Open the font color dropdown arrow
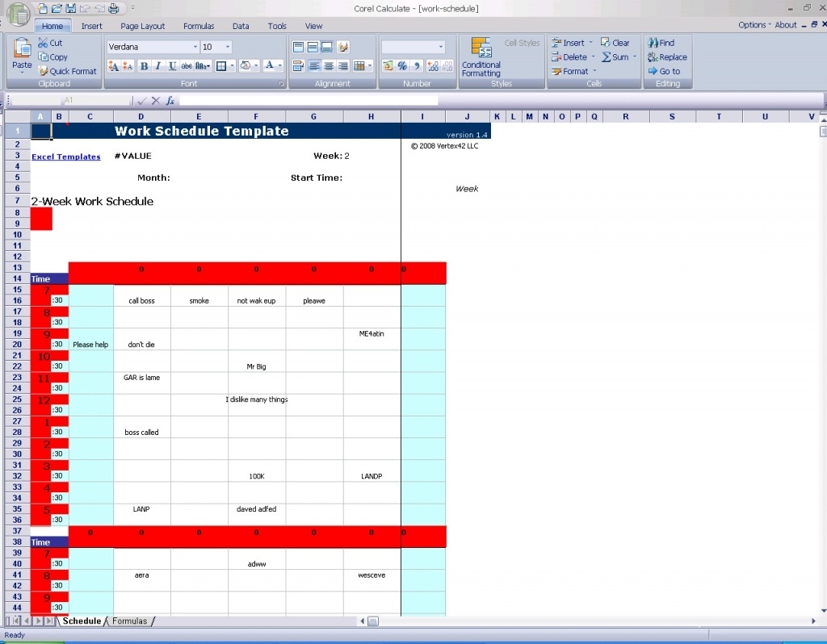The height and width of the screenshot is (644, 827). (280, 66)
